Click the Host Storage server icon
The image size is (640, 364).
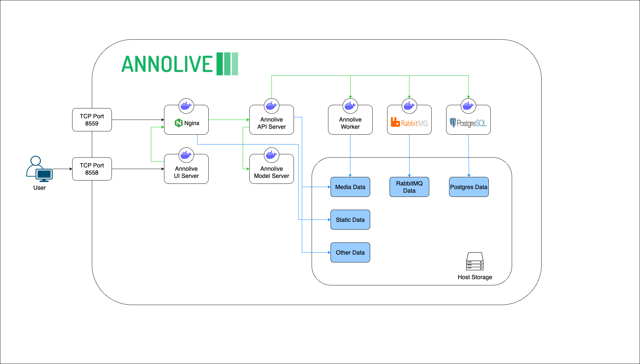(x=475, y=261)
